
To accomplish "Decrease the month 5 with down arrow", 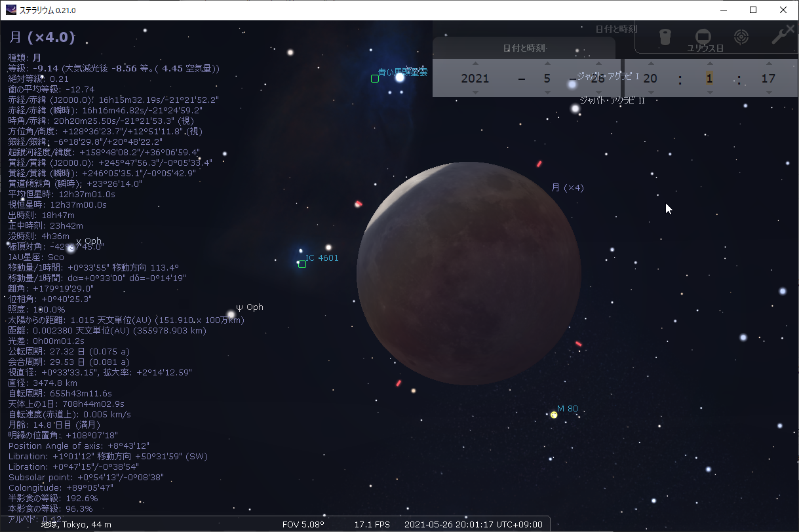I will click(548, 92).
